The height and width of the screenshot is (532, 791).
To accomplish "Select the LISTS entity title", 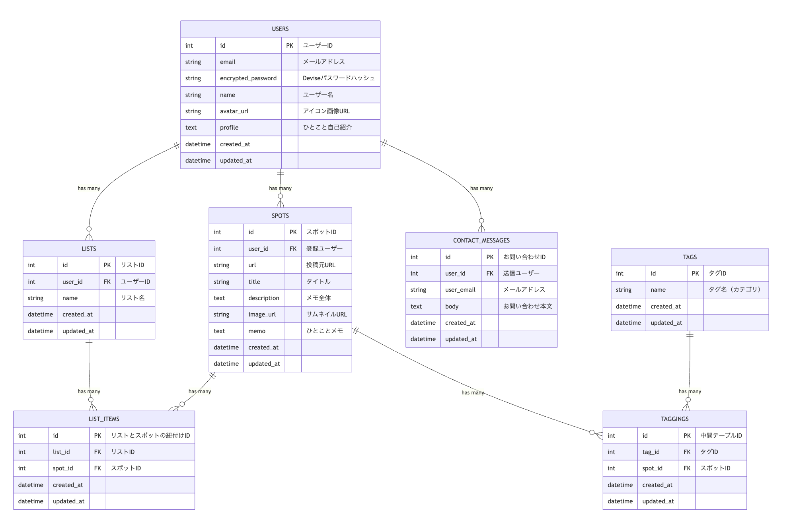I will (x=89, y=249).
